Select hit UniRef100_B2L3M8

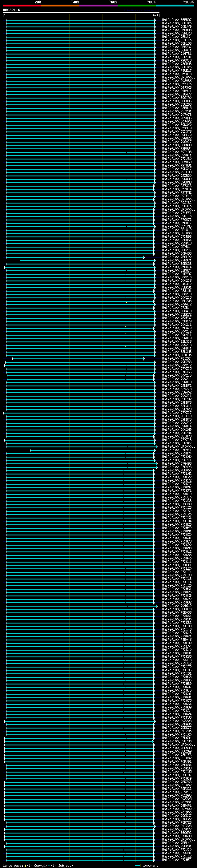177,352
